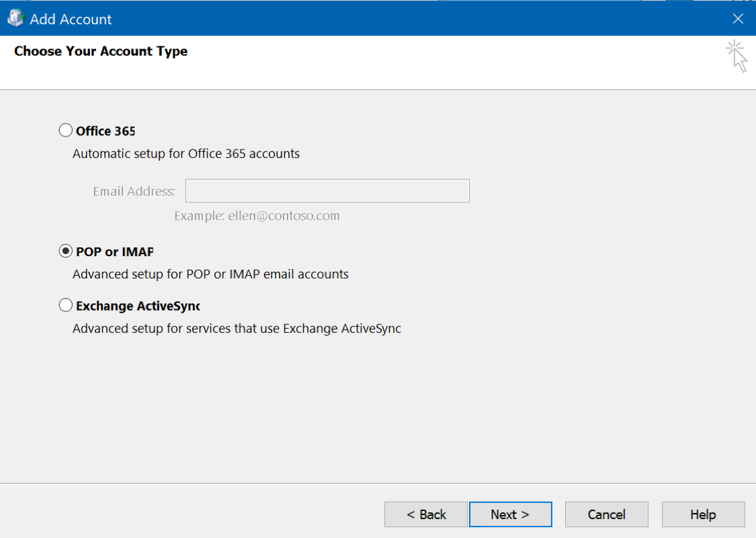This screenshot has width=756, height=538.
Task: Proceed with the Next button
Action: tap(510, 514)
